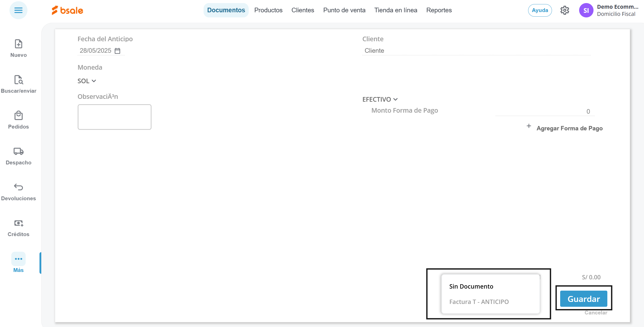Image resolution: width=644 pixels, height=327 pixels.
Task: Select the Despacho truck icon
Action: click(18, 151)
